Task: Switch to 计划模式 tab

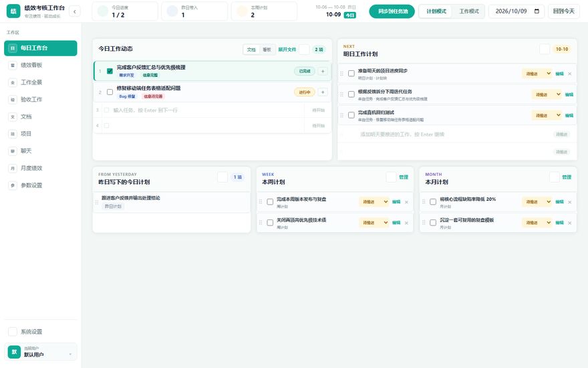Action: click(436, 11)
